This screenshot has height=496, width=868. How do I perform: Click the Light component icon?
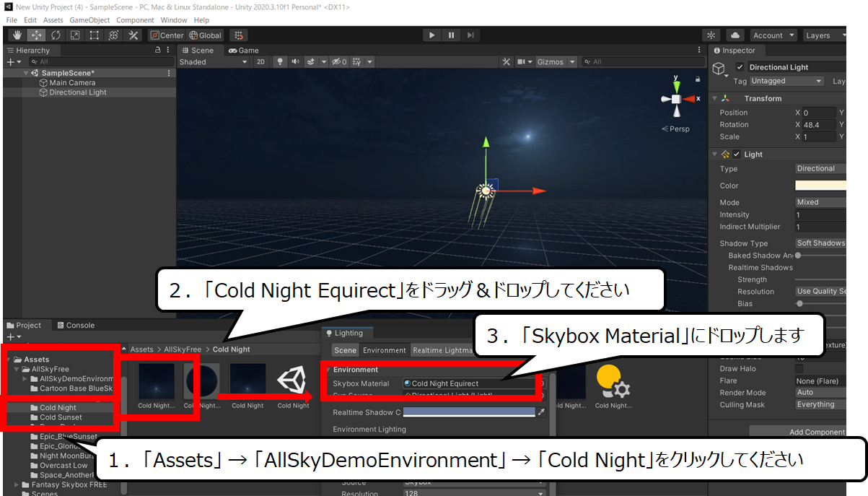(x=724, y=155)
